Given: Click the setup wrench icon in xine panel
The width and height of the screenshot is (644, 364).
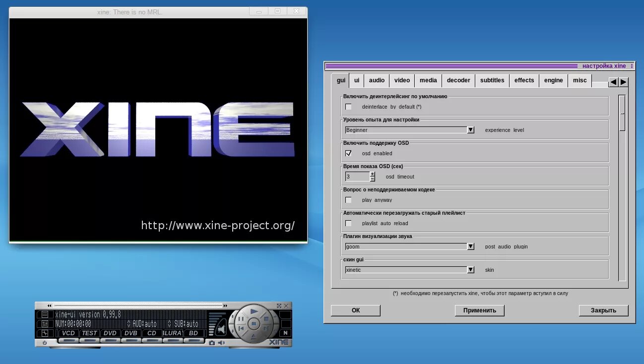Looking at the screenshot, I should click(45, 333).
